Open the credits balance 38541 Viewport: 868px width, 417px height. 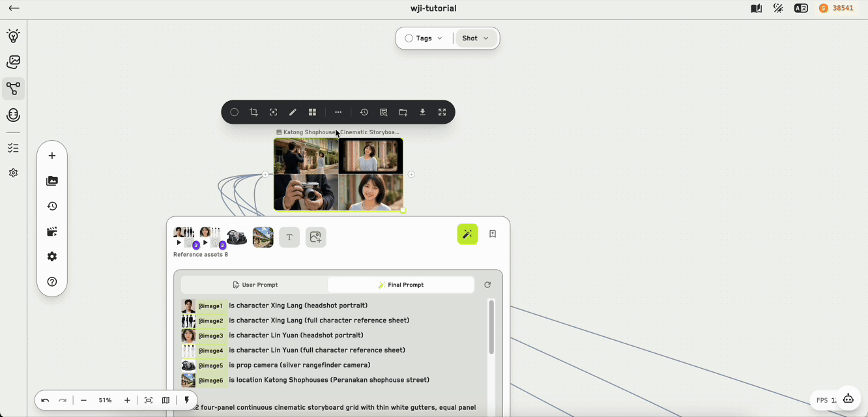tap(836, 8)
